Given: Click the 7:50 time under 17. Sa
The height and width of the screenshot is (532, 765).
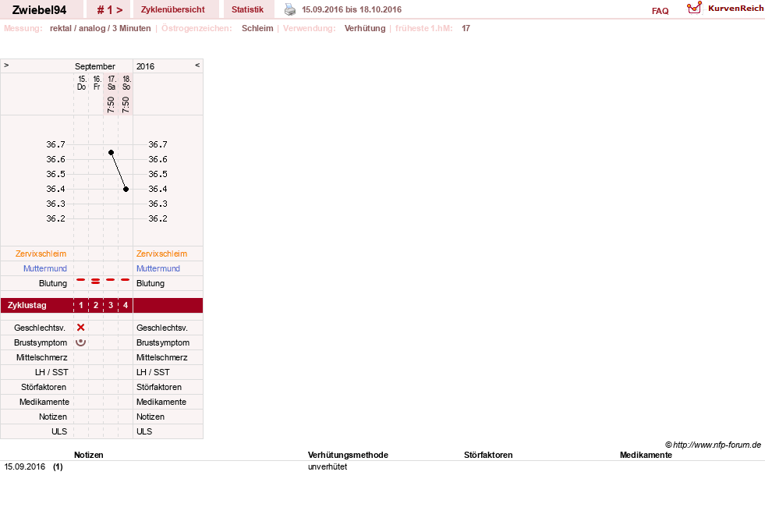Looking at the screenshot, I should pos(111,105).
